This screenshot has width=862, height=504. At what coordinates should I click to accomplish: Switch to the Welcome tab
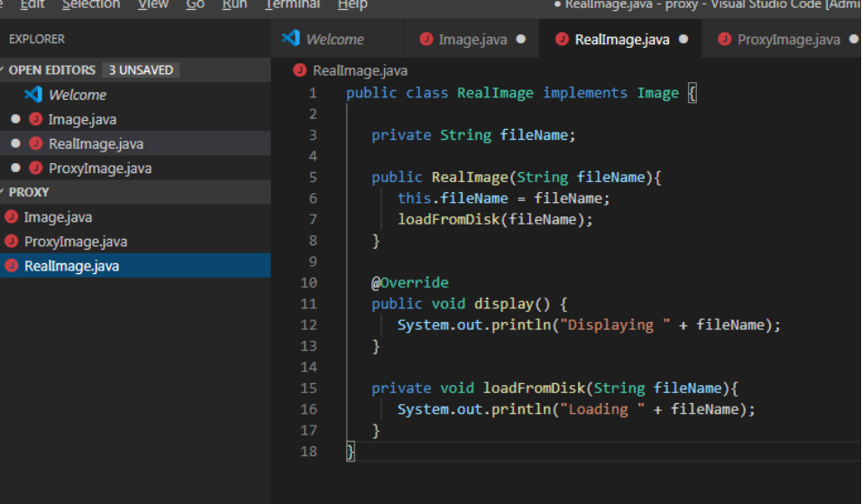click(335, 40)
